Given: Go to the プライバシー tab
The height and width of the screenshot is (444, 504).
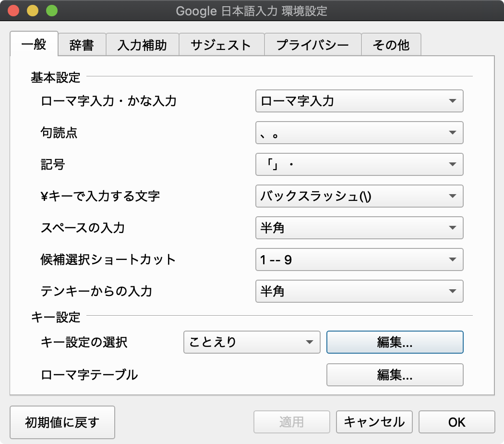Looking at the screenshot, I should click(x=313, y=45).
